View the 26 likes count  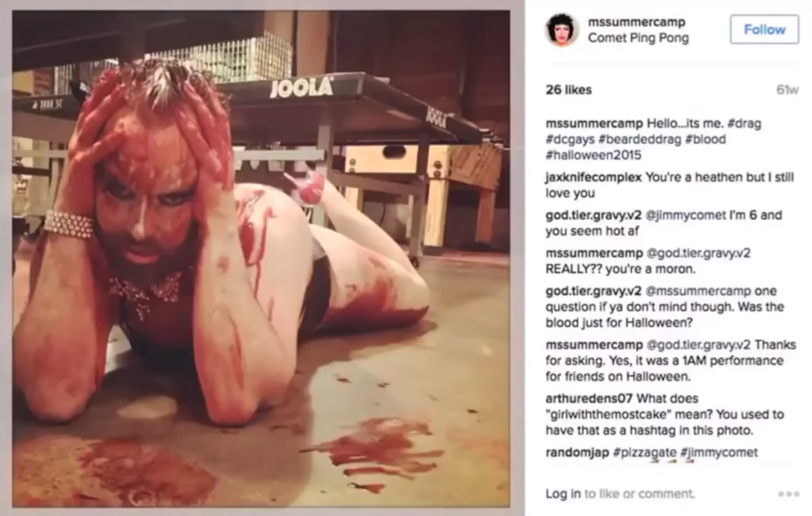point(568,90)
